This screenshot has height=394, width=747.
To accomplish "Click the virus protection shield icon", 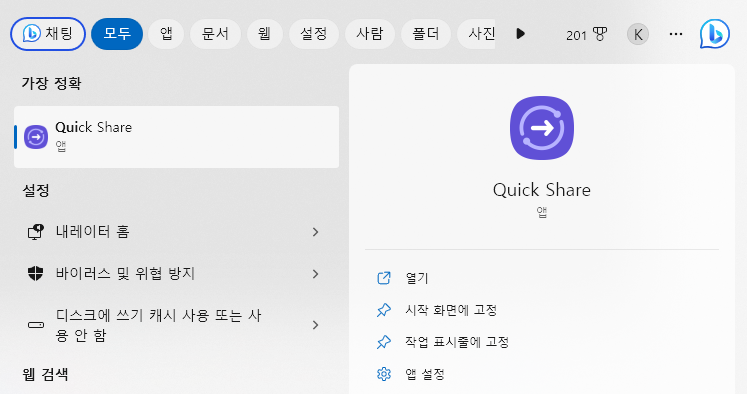I will point(35,274).
